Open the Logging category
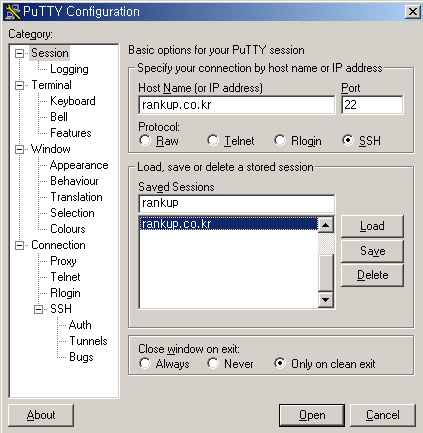The image size is (423, 433). pyautogui.click(x=69, y=69)
